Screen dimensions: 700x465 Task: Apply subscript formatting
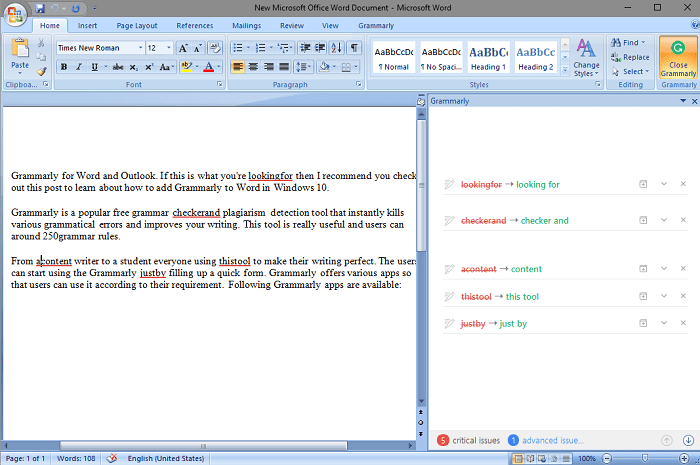tap(133, 67)
